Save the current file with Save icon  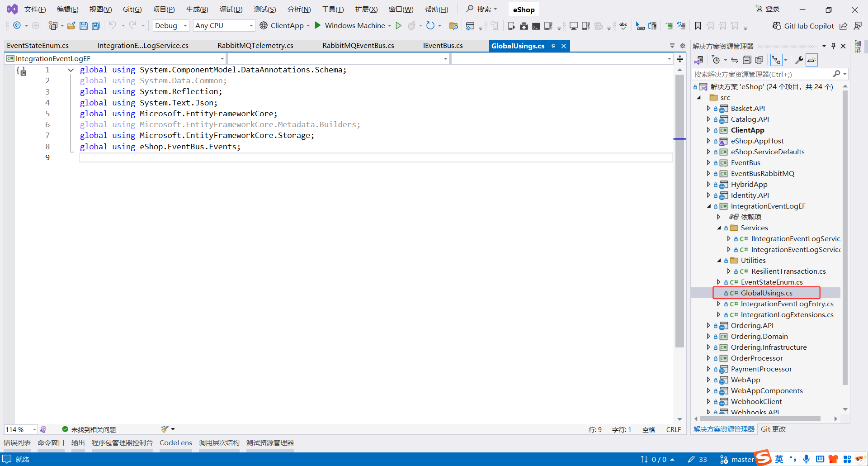coord(84,26)
